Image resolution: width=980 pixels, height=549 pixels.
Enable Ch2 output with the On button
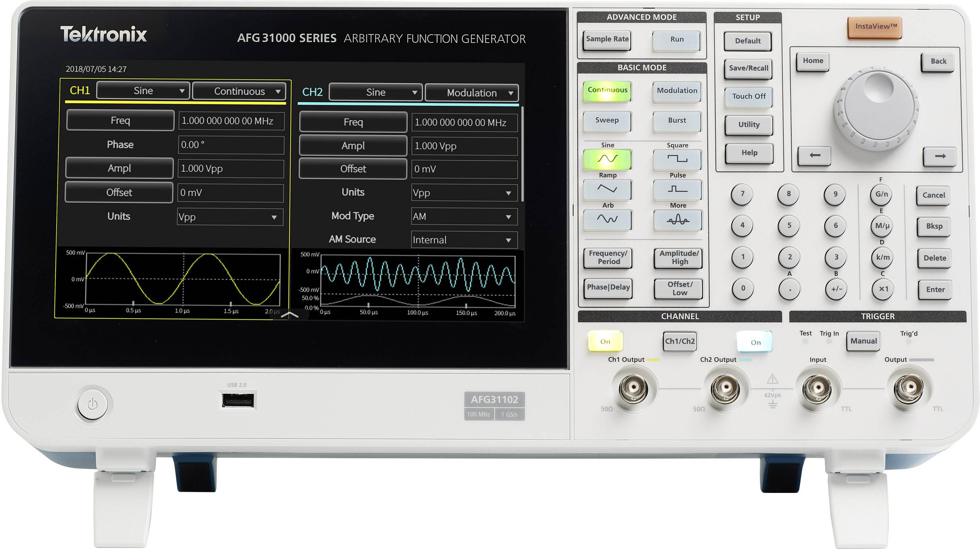click(x=754, y=342)
